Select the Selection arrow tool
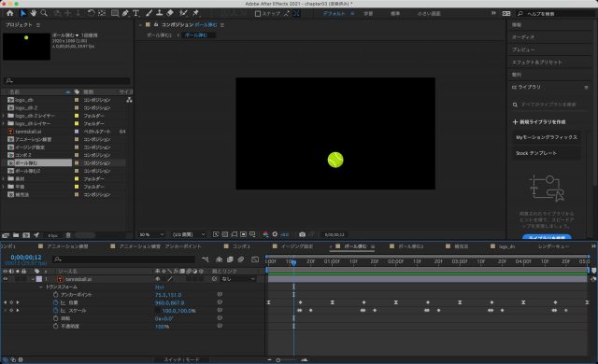Image resolution: width=598 pixels, height=364 pixels. click(x=22, y=13)
